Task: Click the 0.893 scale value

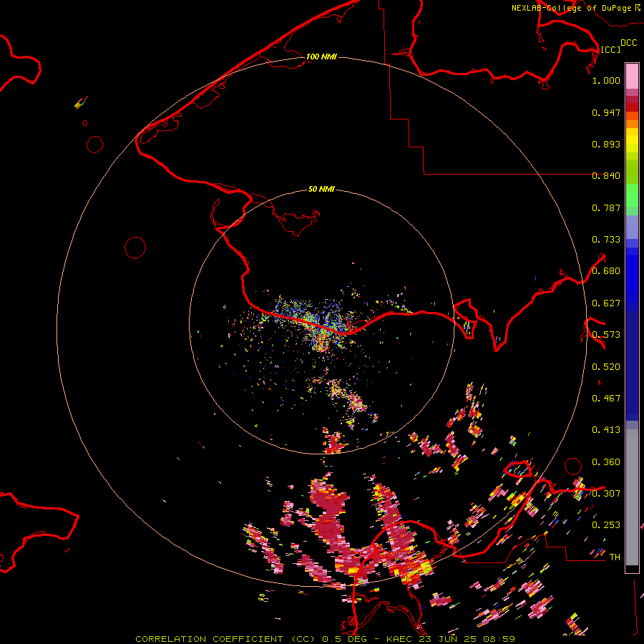Action: (606, 144)
